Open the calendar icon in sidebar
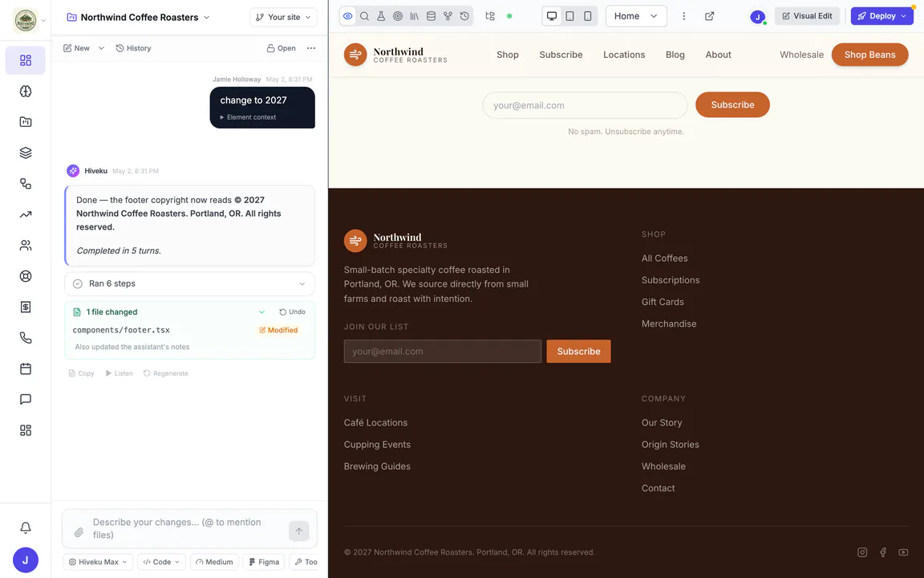The width and height of the screenshot is (924, 578). coord(26,368)
